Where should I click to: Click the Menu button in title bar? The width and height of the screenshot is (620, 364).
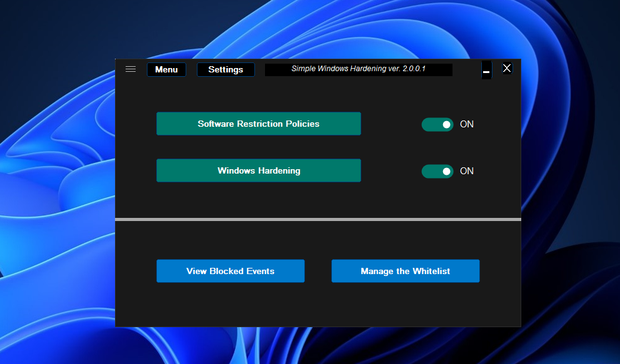(x=166, y=69)
